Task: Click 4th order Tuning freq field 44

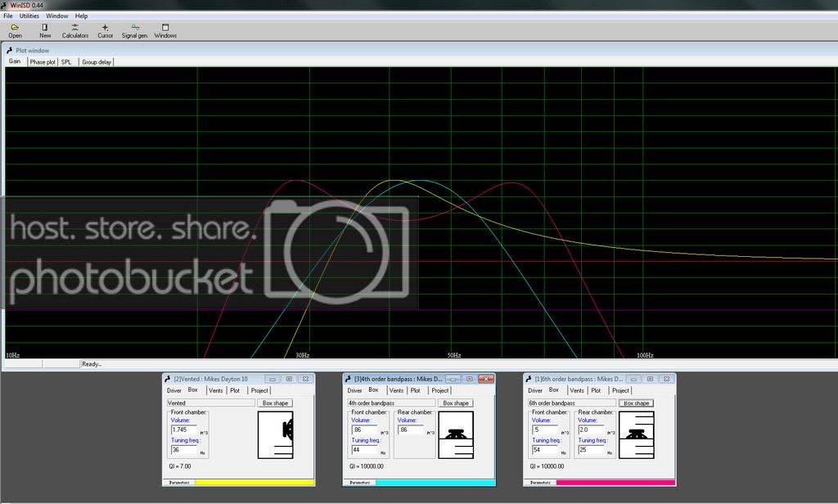Action: (364, 450)
